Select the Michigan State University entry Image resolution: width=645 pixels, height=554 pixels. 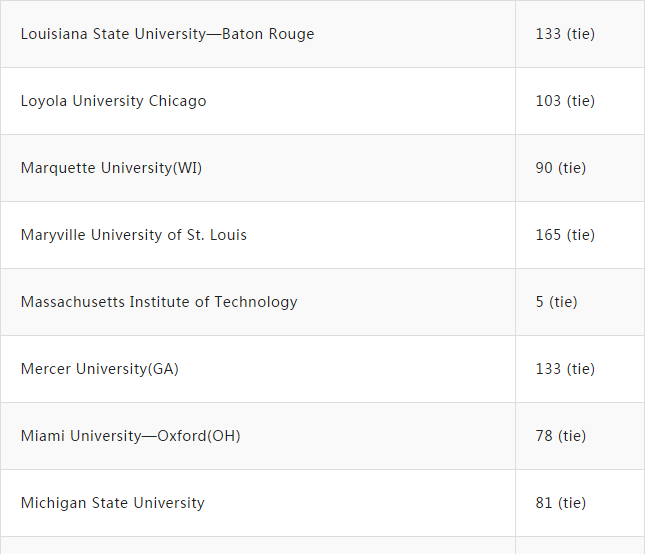pos(112,503)
